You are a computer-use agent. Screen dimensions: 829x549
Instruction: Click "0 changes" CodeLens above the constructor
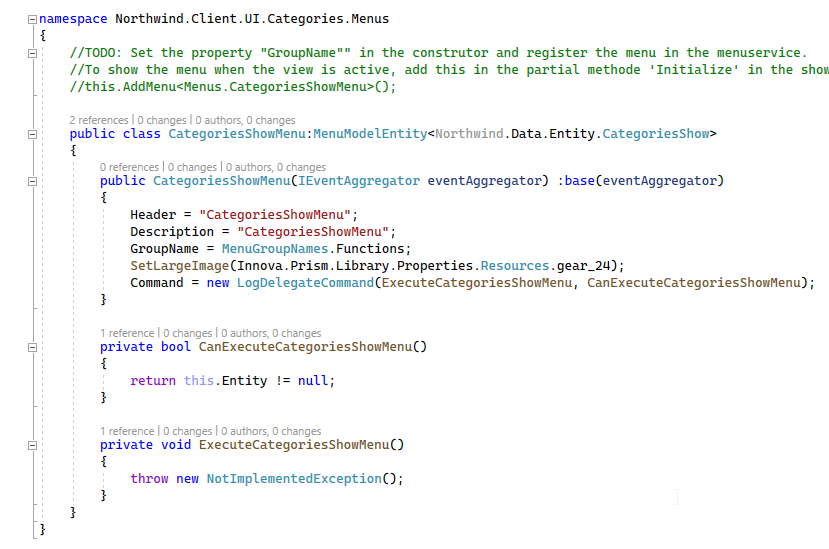tap(192, 167)
